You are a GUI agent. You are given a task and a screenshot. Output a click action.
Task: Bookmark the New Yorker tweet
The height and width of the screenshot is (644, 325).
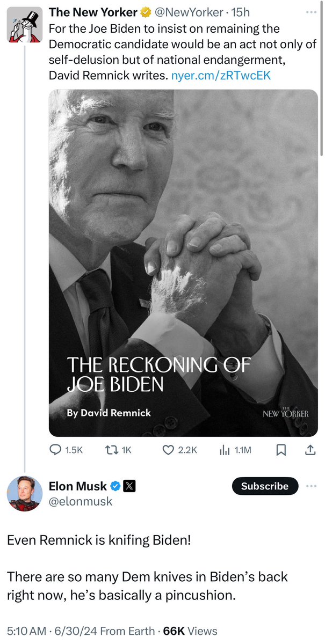(280, 451)
